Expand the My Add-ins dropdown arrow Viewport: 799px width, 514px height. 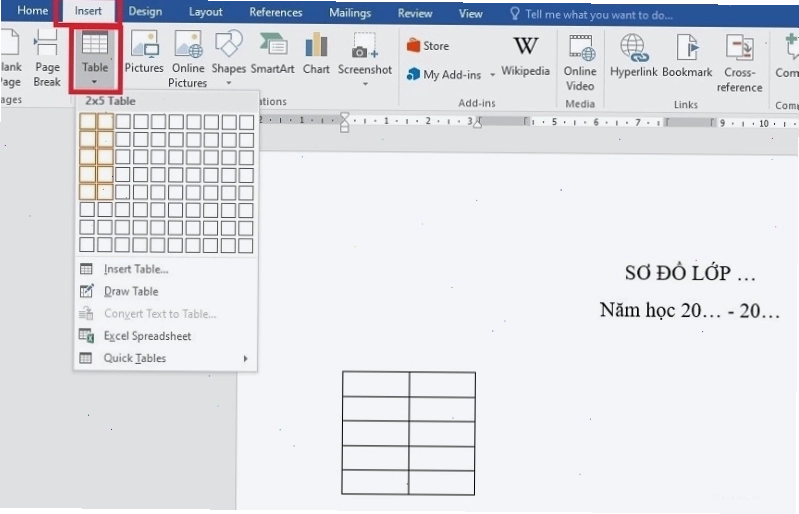[x=492, y=75]
